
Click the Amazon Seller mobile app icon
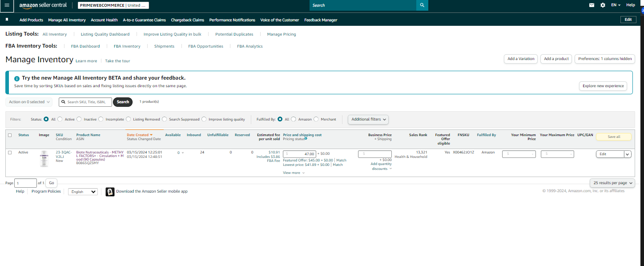110,192
